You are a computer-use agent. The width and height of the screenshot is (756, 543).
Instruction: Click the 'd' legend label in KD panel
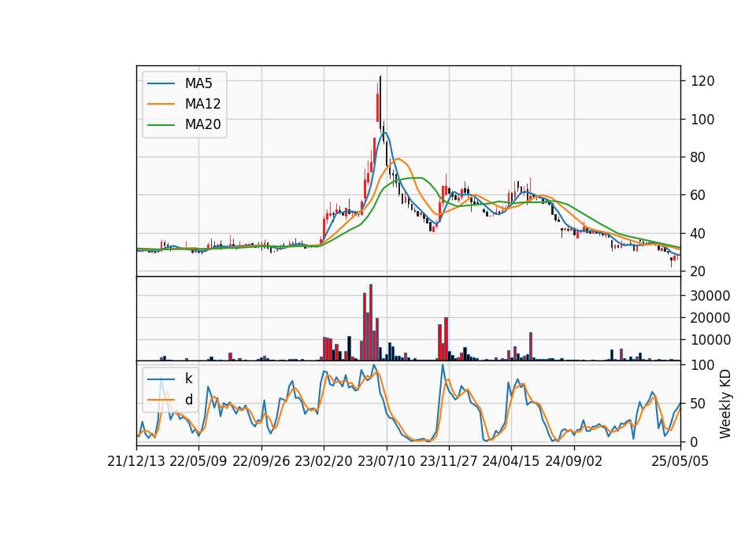pos(188,400)
